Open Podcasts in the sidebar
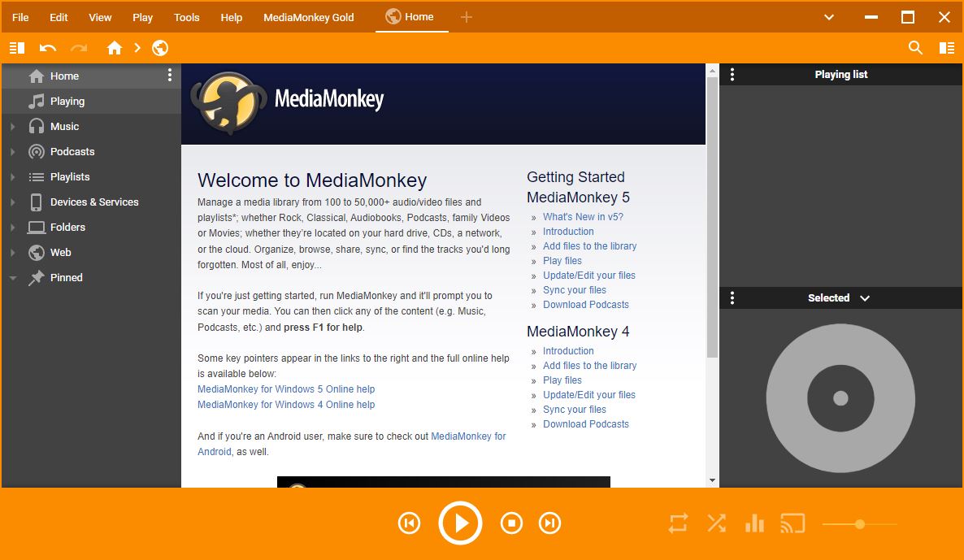 pos(92,152)
